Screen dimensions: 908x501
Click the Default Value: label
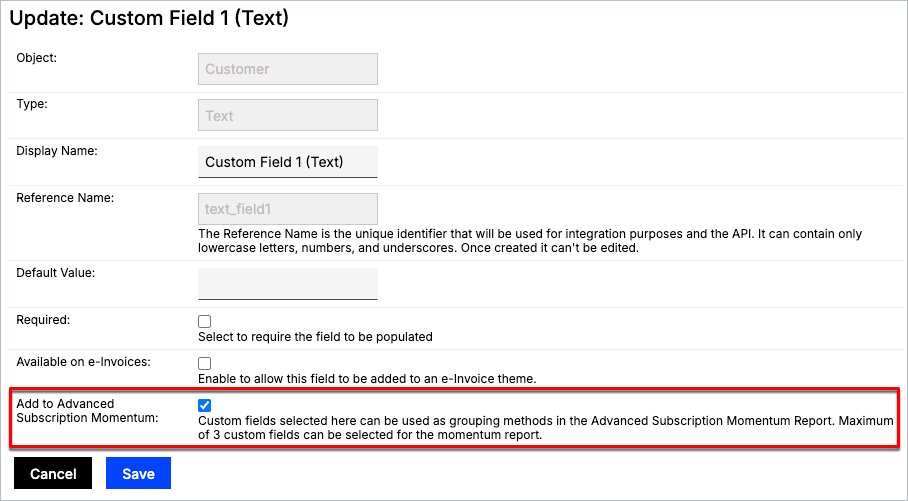coord(55,272)
